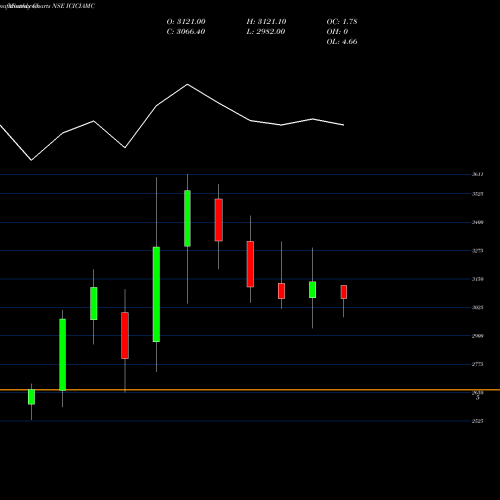Click the 3273 price axis label
Viewport: 500px width, 500px height.
click(x=477, y=251)
